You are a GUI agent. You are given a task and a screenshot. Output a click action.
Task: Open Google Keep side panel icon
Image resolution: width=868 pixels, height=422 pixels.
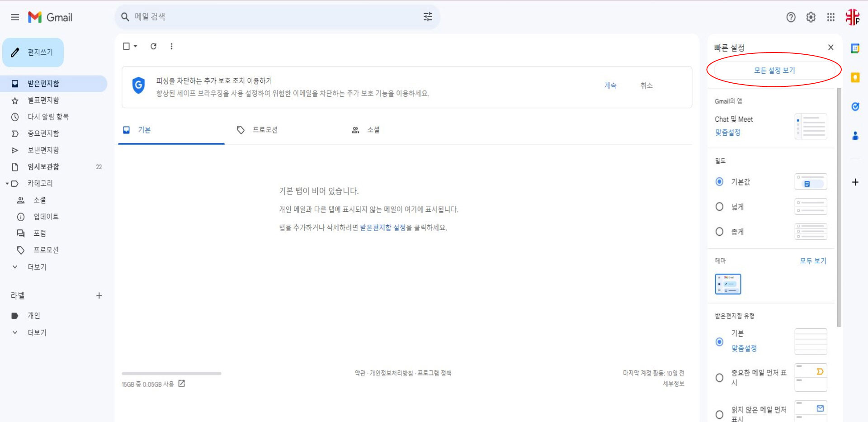pos(855,77)
